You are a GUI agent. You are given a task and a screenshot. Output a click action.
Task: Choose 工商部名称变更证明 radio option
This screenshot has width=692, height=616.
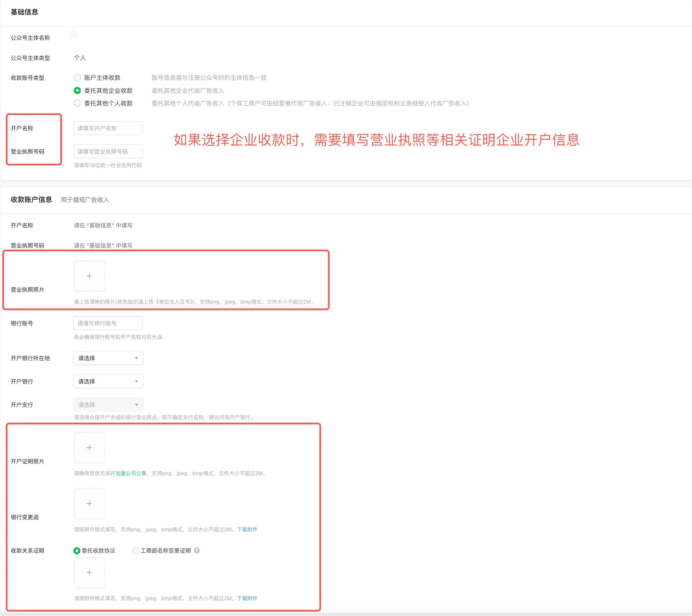136,551
